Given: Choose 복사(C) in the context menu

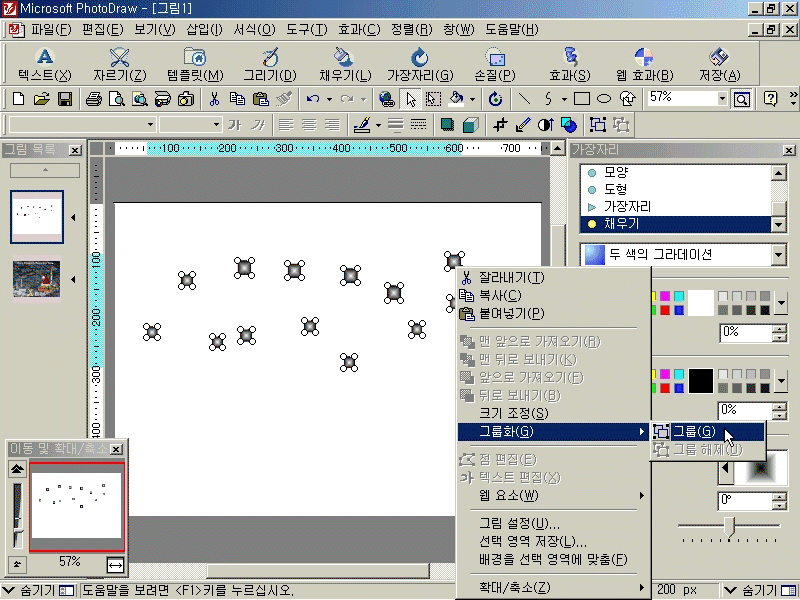Looking at the screenshot, I should (x=554, y=295).
